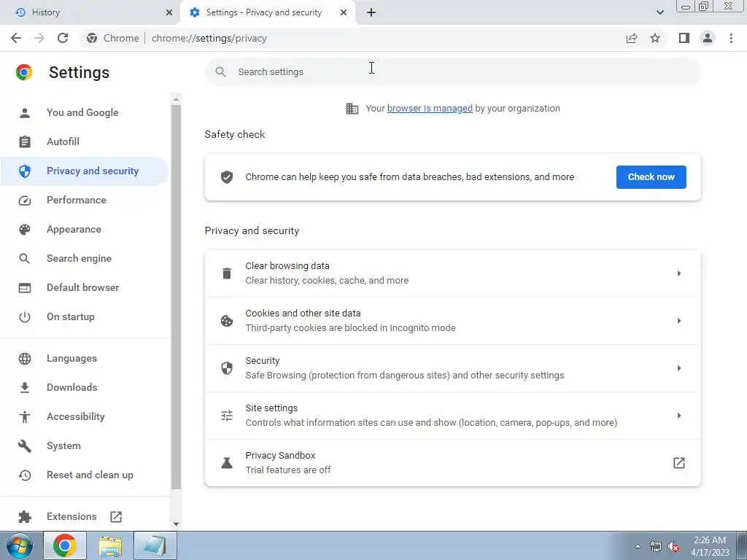This screenshot has height=560, width=747.
Task: Click the sliders icon for Site settings
Action: [x=227, y=415]
